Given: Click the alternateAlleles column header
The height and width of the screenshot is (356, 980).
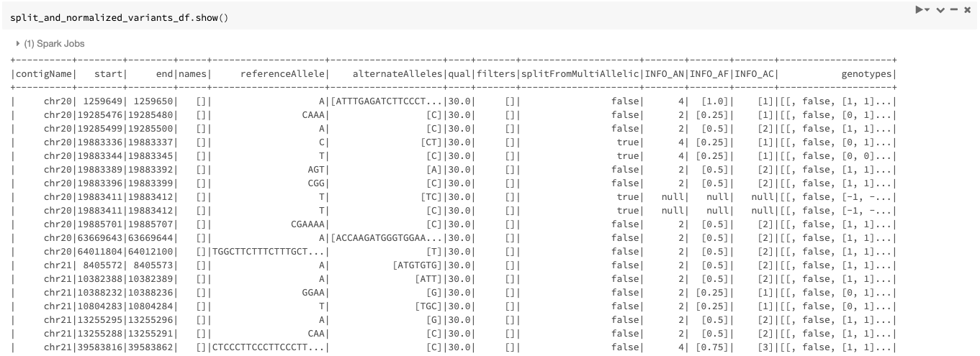Looking at the screenshot, I should [397, 74].
